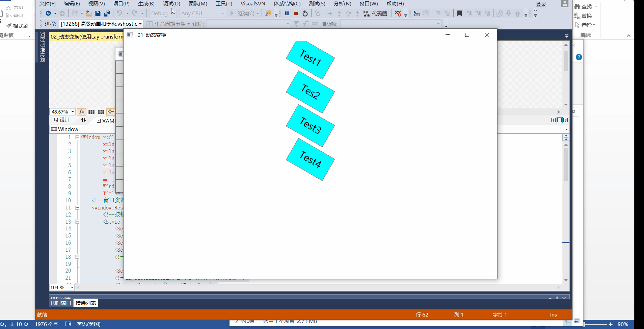Viewport: 644px width, 329px height.
Task: Pause debugging with the Break All icon
Action: point(287,14)
